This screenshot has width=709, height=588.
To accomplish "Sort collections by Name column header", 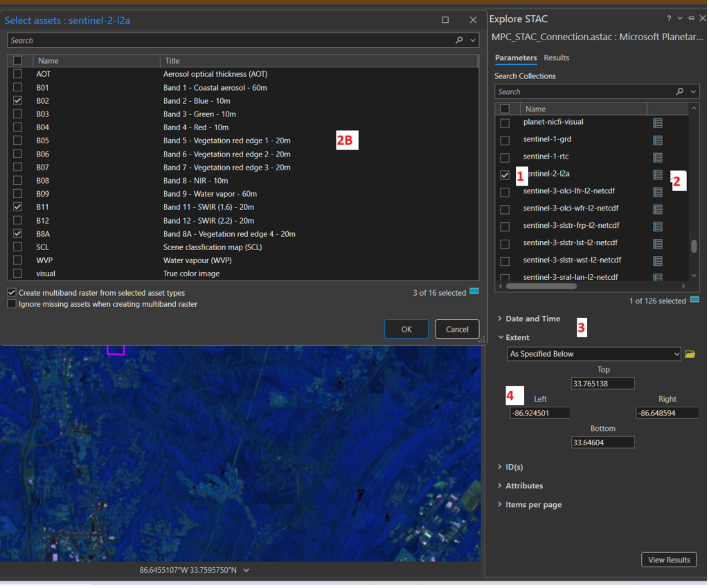I will point(583,109).
